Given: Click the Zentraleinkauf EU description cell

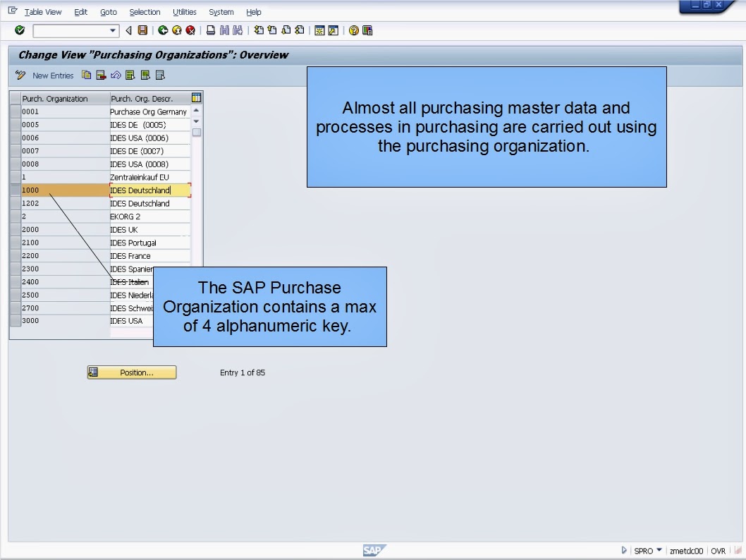Looking at the screenshot, I should (150, 177).
